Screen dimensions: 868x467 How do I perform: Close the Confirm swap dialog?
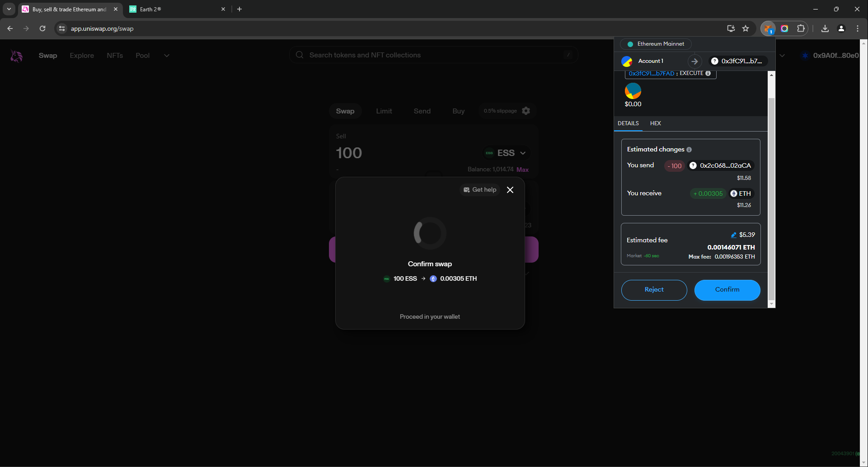click(x=510, y=190)
